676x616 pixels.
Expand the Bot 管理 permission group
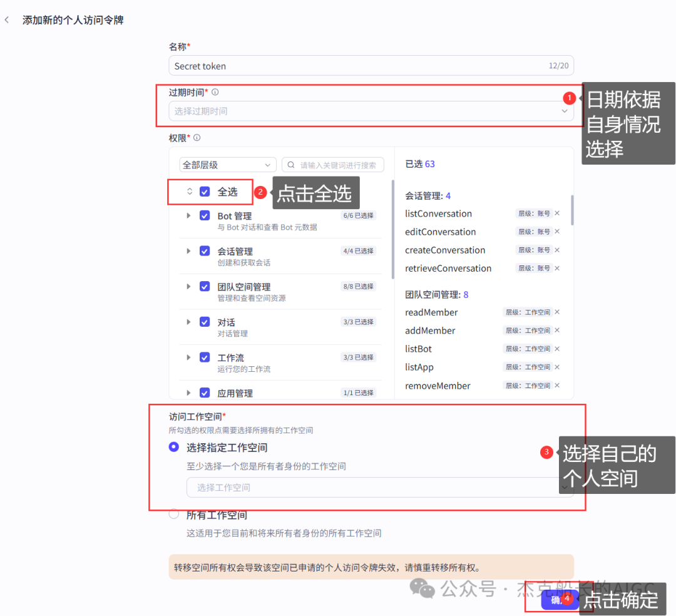point(188,215)
